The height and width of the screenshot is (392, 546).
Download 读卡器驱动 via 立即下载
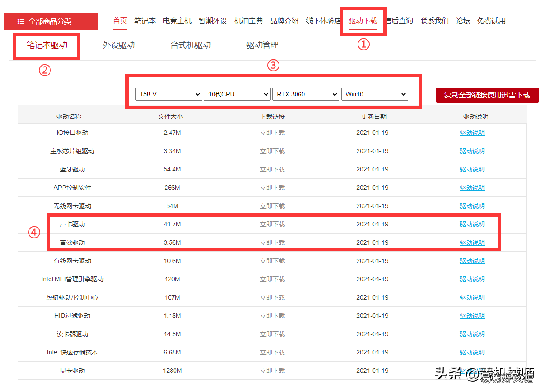pos(272,334)
